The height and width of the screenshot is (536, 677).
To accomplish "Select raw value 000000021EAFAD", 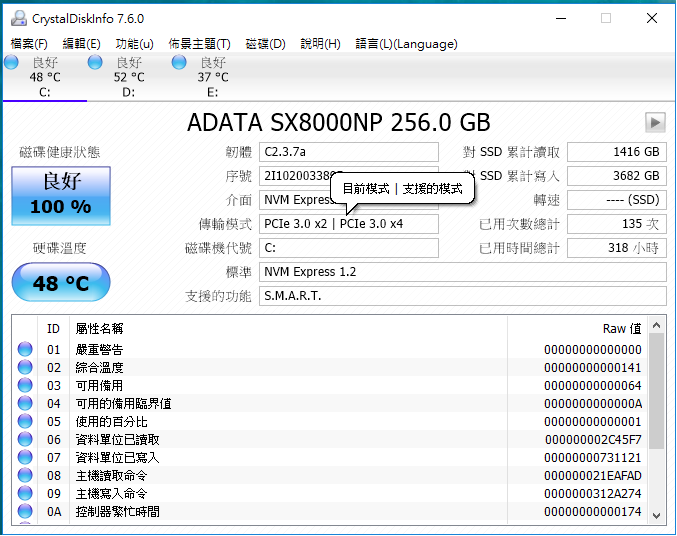I will tap(593, 476).
